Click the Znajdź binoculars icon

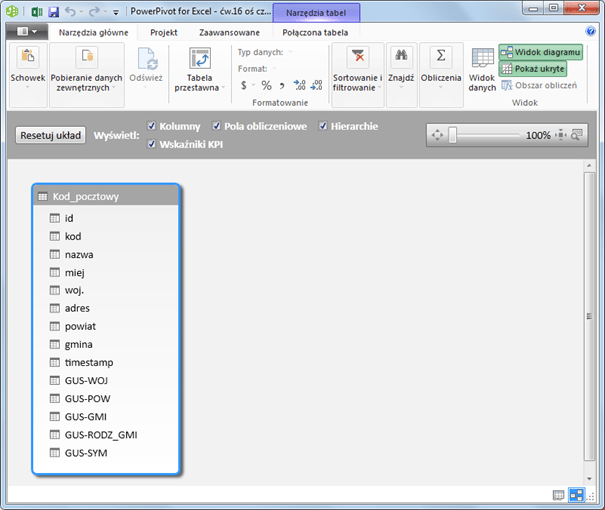coord(402,58)
